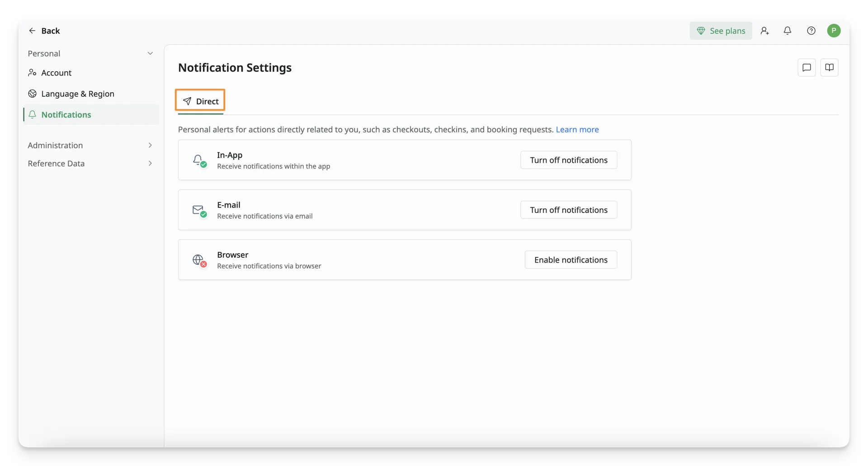Click 'Receive notifications via email' text
The image size is (868, 466).
click(264, 216)
